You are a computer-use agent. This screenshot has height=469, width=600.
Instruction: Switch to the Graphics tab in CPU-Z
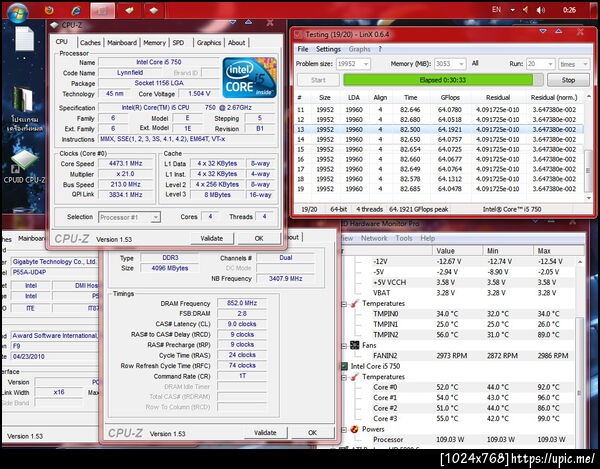click(209, 43)
